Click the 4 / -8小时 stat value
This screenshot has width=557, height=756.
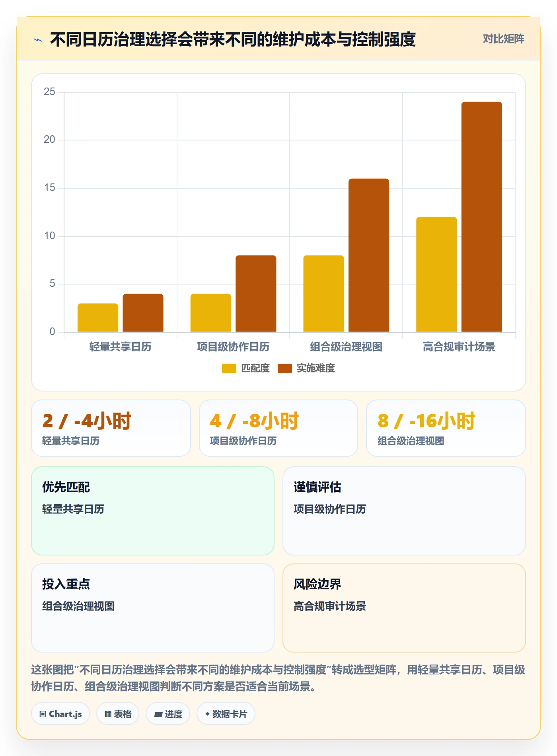pyautogui.click(x=254, y=421)
